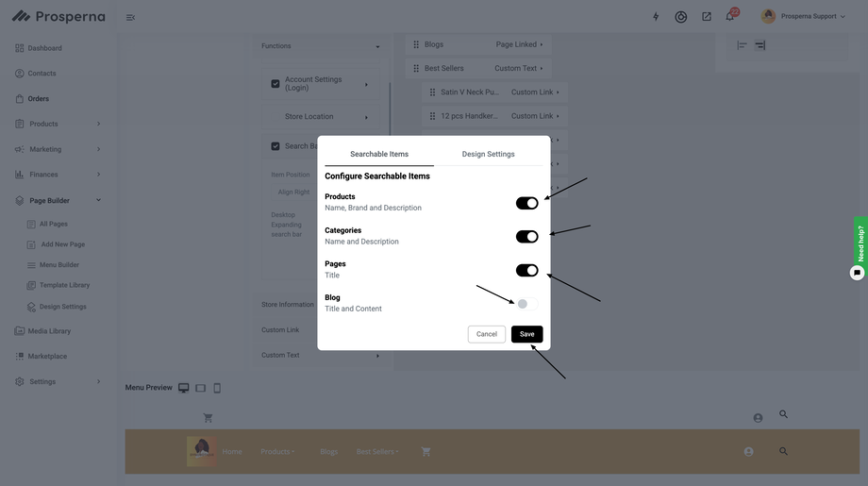The height and width of the screenshot is (486, 868).
Task: Click drag handle for 12 pcs Handker item
Action: click(x=432, y=116)
